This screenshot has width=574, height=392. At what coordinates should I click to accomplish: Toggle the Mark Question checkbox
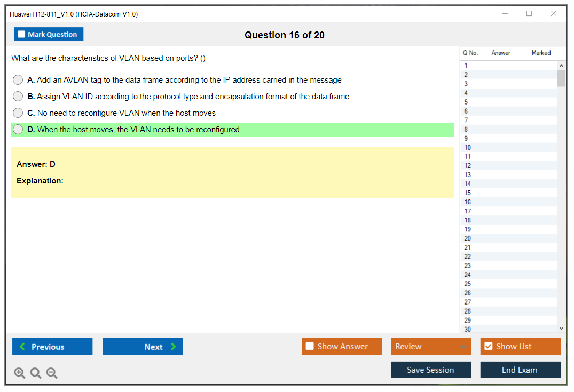[22, 35]
